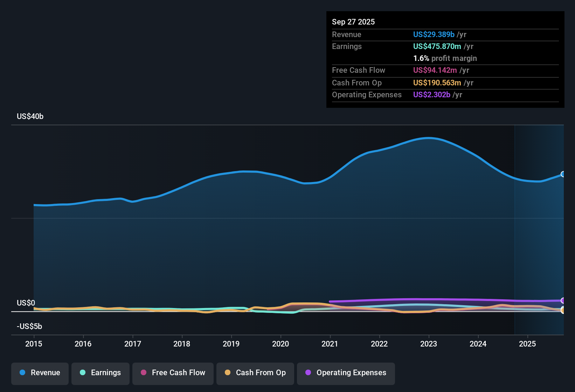Viewport: 575px width, 392px height.
Task: Click the 1.6% profit margin text
Action: [x=445, y=58]
